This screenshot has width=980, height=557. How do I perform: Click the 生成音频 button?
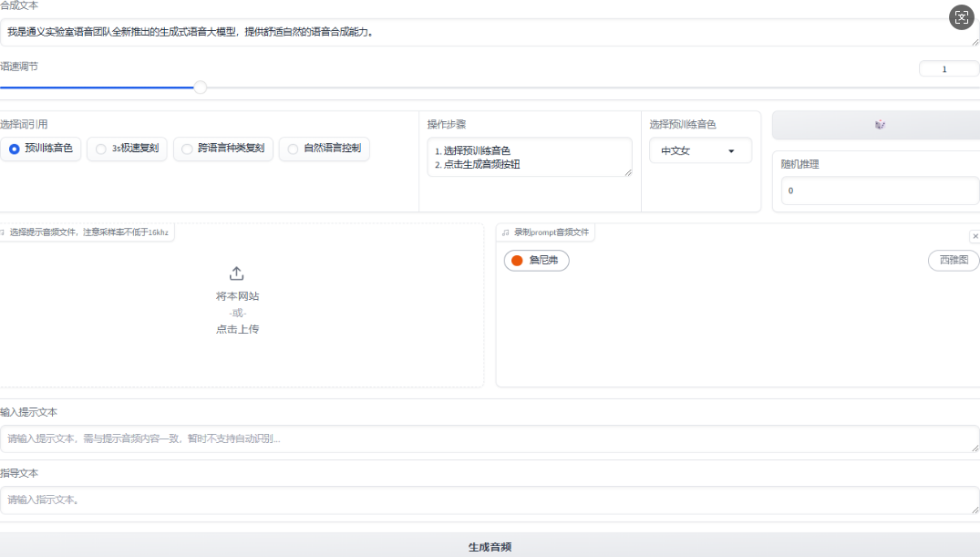[490, 545]
